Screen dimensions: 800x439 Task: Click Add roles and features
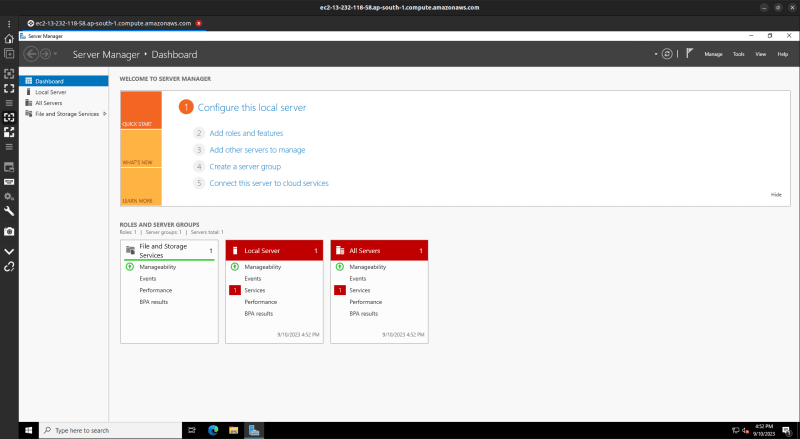pyautogui.click(x=246, y=133)
